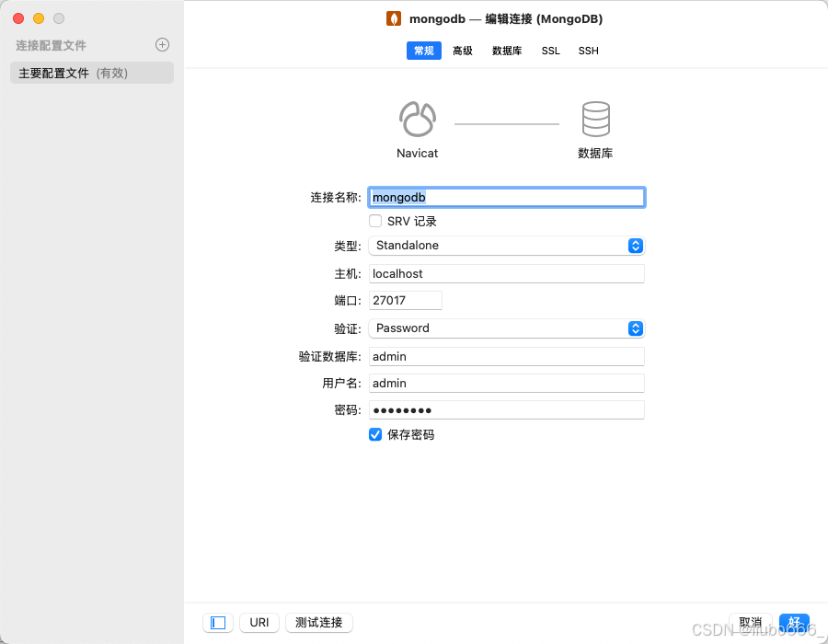828x644 pixels.
Task: Uncheck the 保存密码 checkbox
Action: [x=375, y=434]
